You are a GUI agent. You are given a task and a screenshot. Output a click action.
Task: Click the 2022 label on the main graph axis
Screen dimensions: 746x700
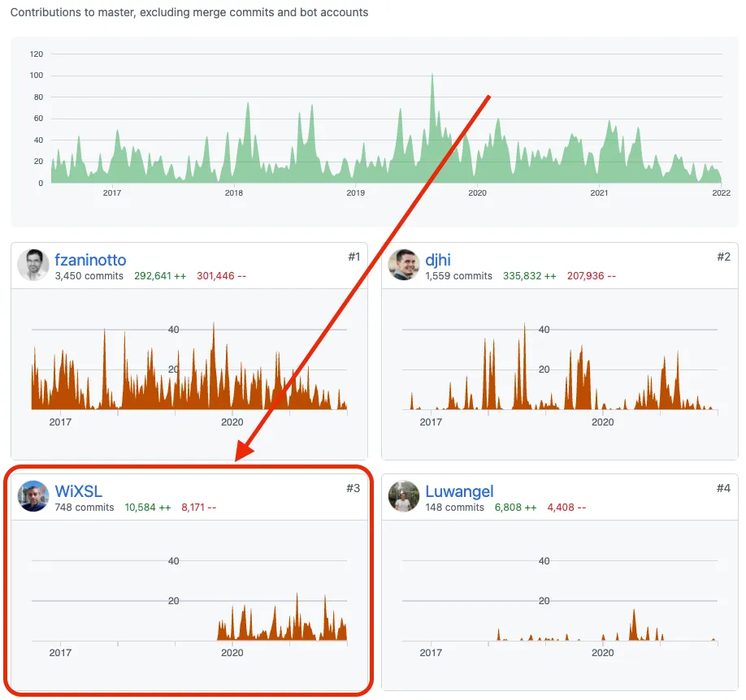click(x=721, y=192)
